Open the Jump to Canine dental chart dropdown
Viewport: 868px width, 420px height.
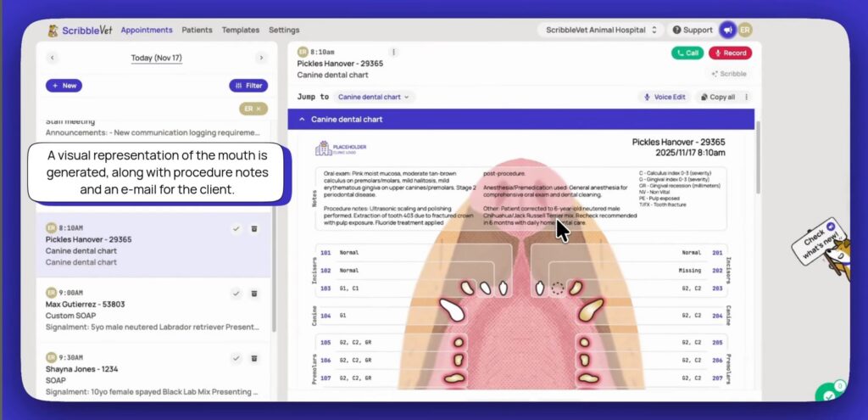coord(374,97)
